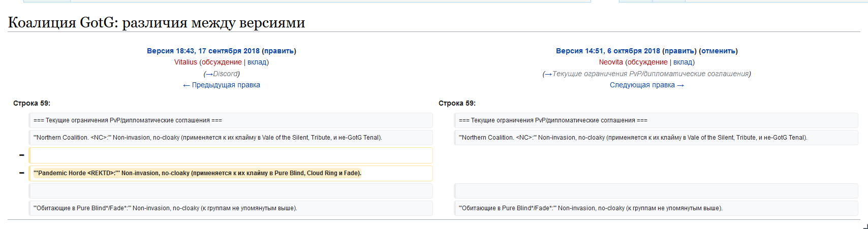Click the "отменить" undo link
The width and height of the screenshot is (868, 229).
click(x=718, y=51)
